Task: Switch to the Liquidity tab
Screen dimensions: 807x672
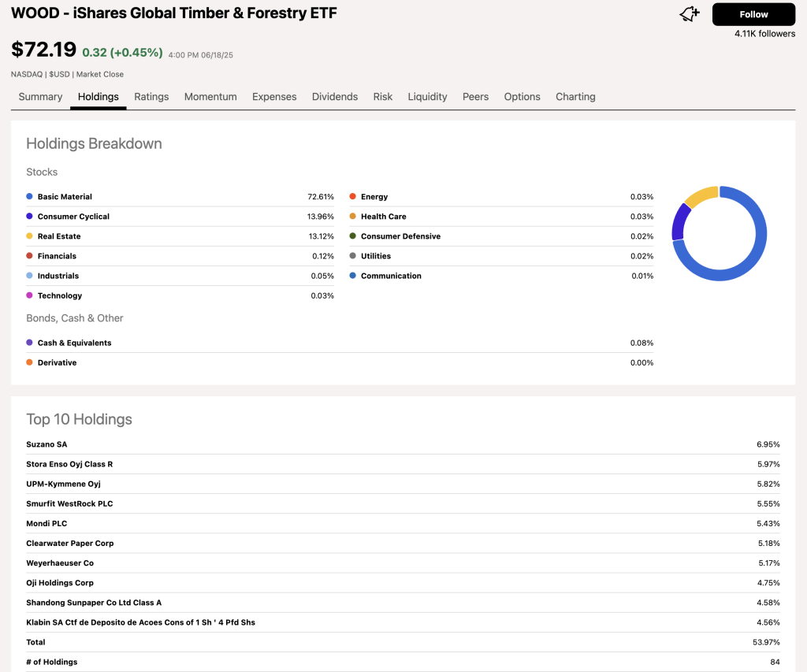Action: click(427, 97)
